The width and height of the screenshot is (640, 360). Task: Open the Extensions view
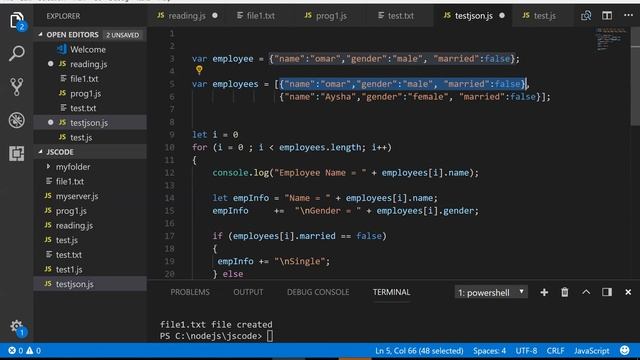pos(16,153)
